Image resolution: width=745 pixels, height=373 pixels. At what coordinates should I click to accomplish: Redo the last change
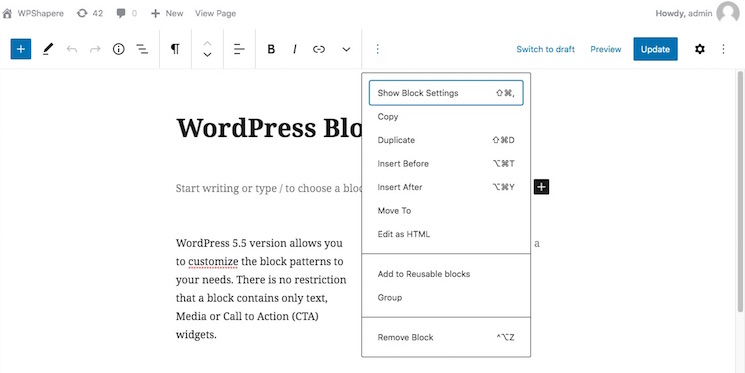coord(95,49)
